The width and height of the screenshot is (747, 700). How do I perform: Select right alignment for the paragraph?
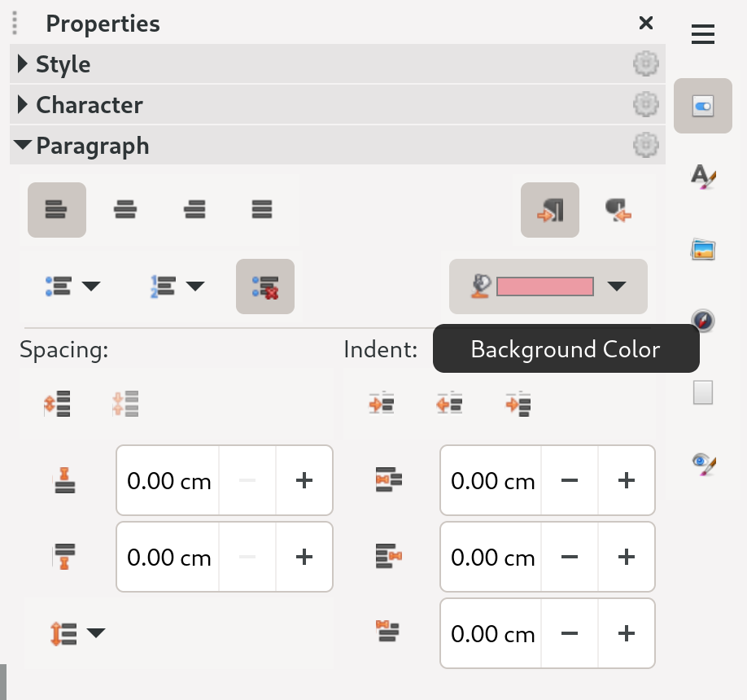tap(194, 210)
